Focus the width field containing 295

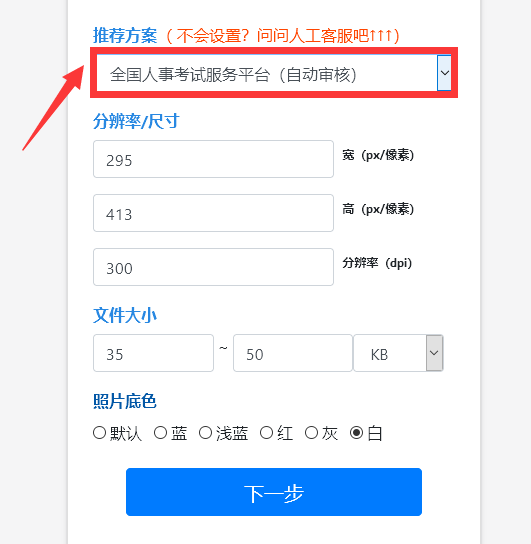click(x=213, y=159)
